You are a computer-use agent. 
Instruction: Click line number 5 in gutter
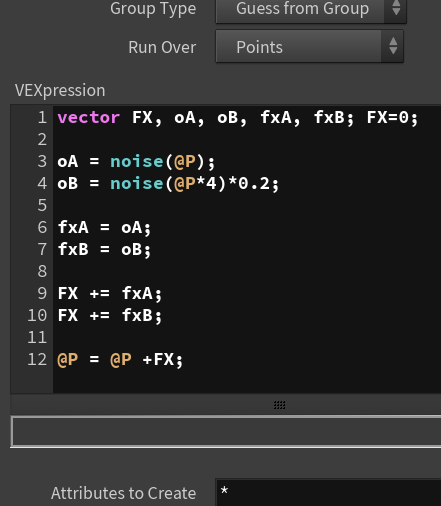point(42,205)
